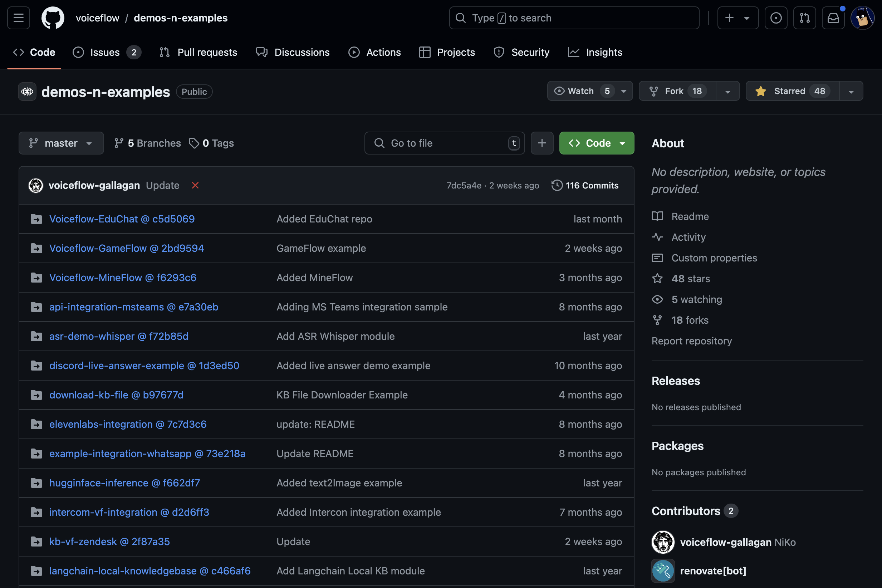Open commit hash 7dc5a4e

464,185
